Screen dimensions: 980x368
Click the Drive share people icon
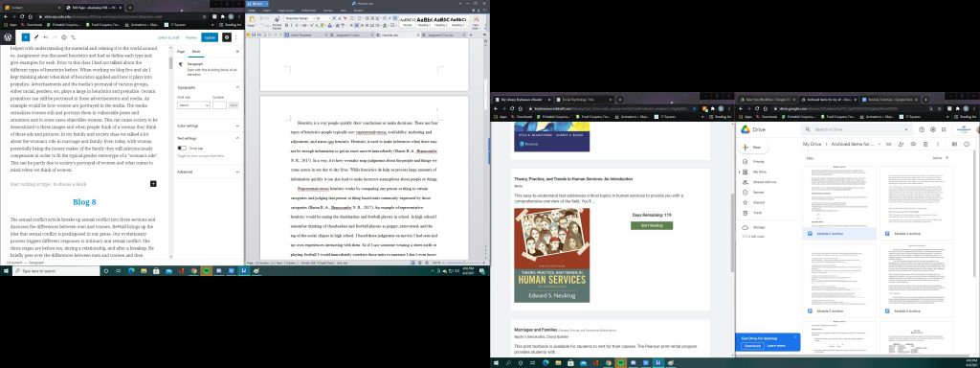click(901, 144)
